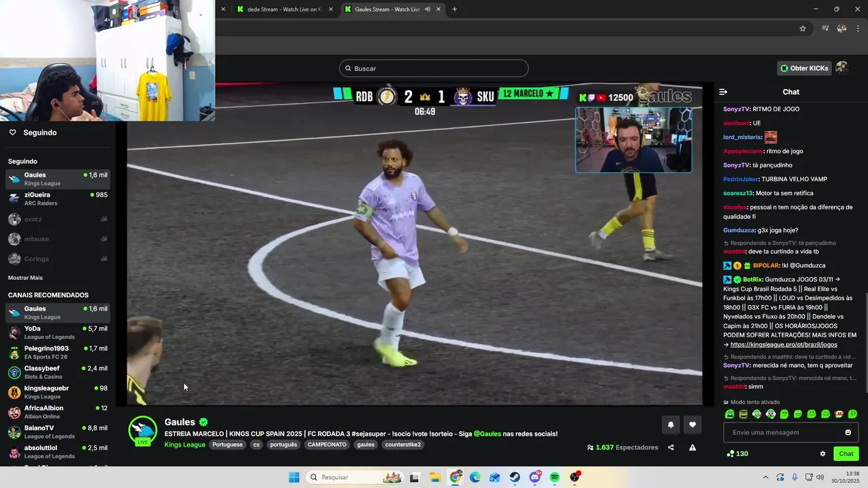The width and height of the screenshot is (868, 488).
Task: Open new browser tab with plus
Action: pyautogui.click(x=454, y=9)
